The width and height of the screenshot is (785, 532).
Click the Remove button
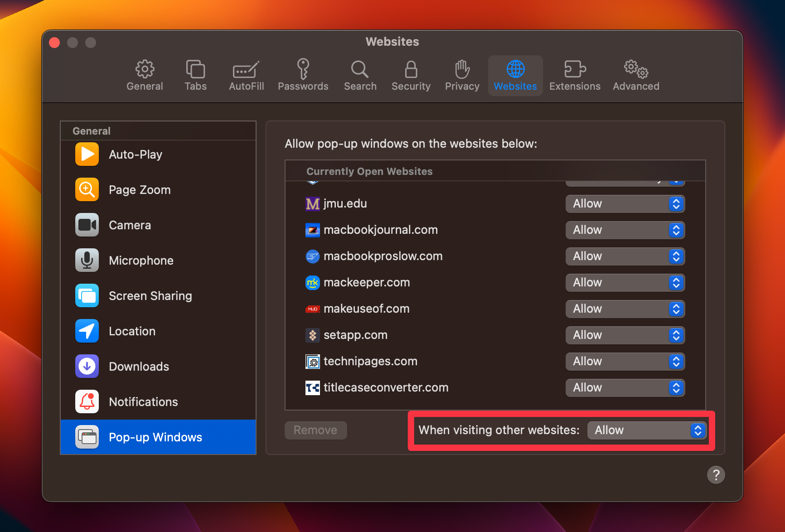[x=315, y=430]
